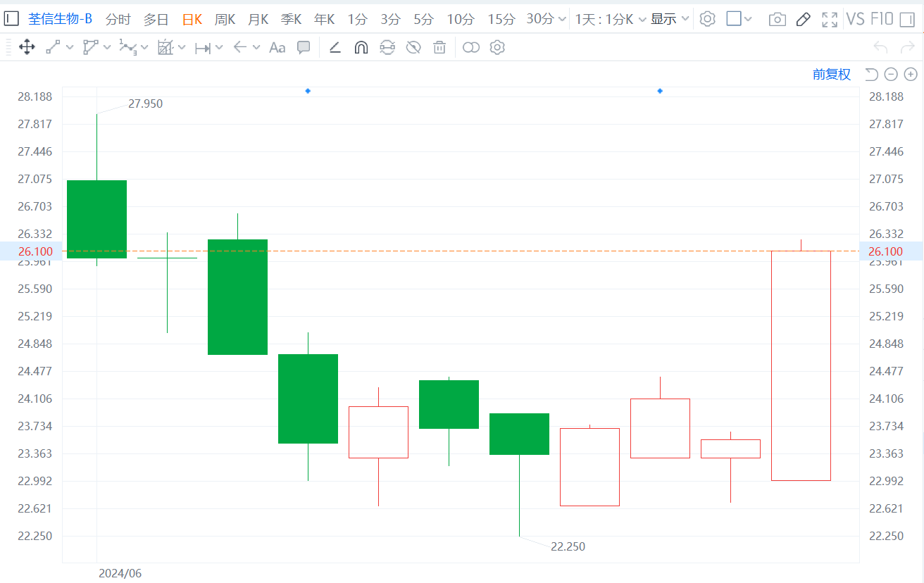Select the polygon shape drawing tool

(x=90, y=48)
